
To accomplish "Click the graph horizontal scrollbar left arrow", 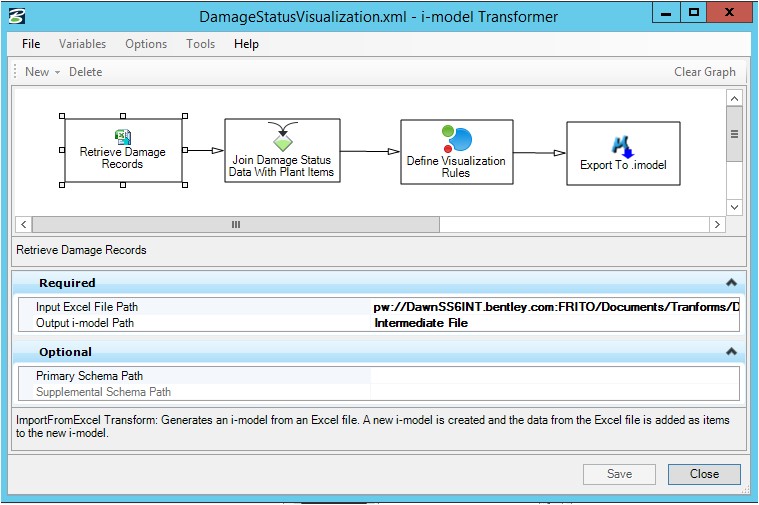I will tap(23, 224).
